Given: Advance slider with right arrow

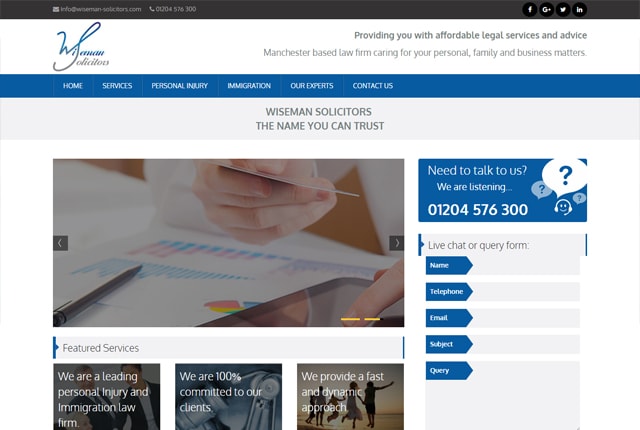Looking at the screenshot, I should click(x=397, y=243).
